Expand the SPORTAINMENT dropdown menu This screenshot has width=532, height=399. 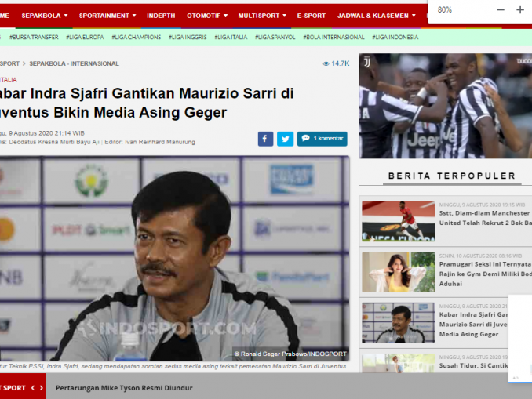107,16
